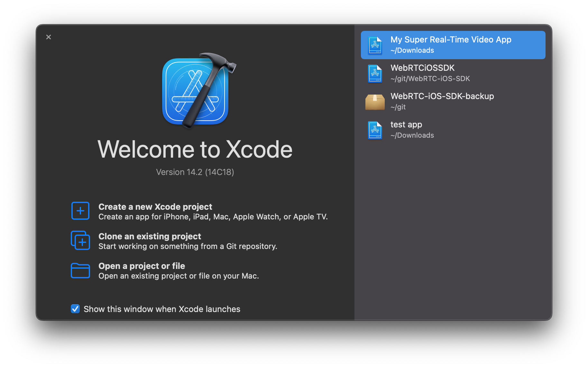Viewport: 588px width, 368px height.
Task: Click the 'Version 14.2 (14C18)' text
Action: click(195, 172)
